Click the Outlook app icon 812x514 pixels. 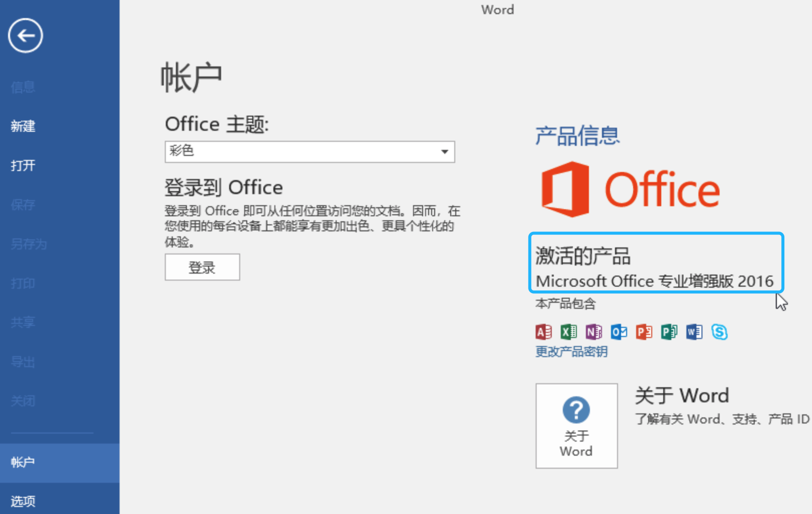619,332
